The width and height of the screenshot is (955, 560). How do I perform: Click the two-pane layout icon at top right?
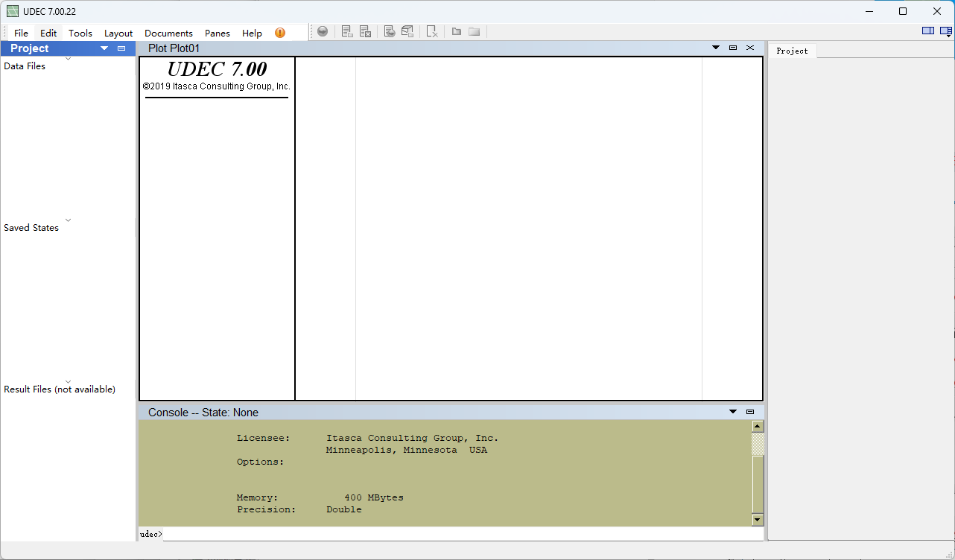coord(927,31)
